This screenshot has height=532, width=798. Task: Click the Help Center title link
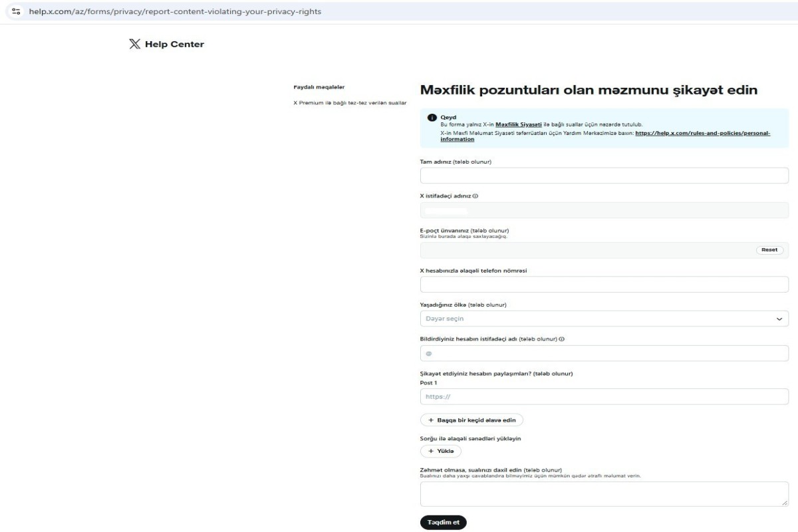[x=174, y=45]
